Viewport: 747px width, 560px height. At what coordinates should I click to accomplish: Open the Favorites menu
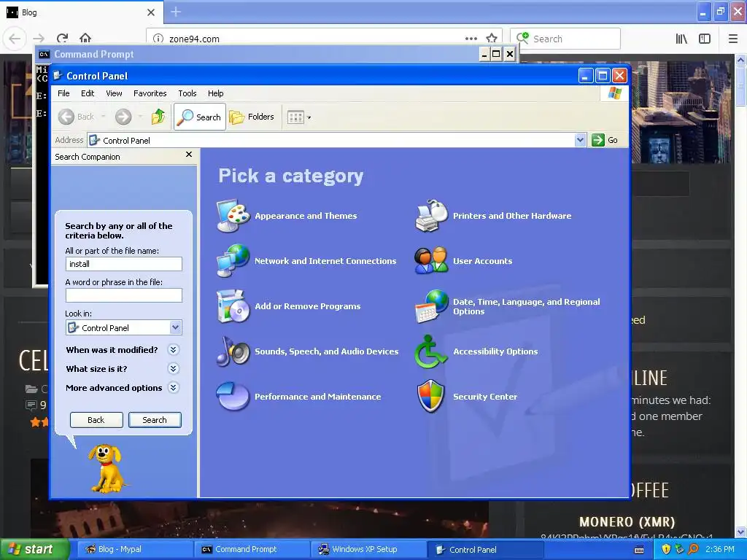[x=150, y=93]
